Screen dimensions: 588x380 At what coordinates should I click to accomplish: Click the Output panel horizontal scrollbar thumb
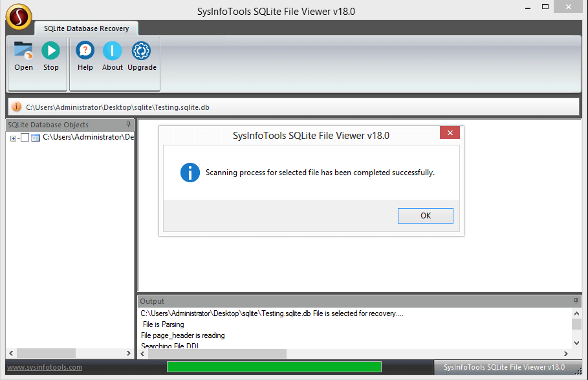217,354
